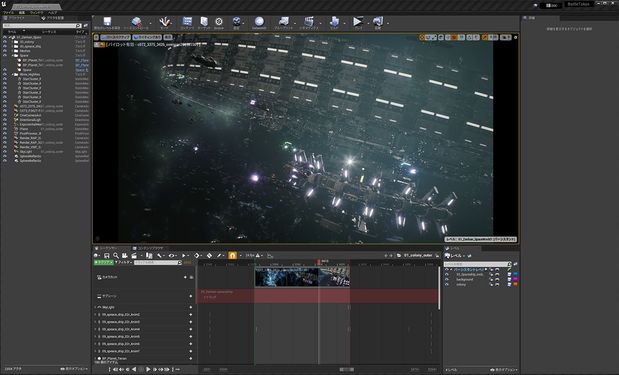Open the 編集 menu

click(x=22, y=13)
